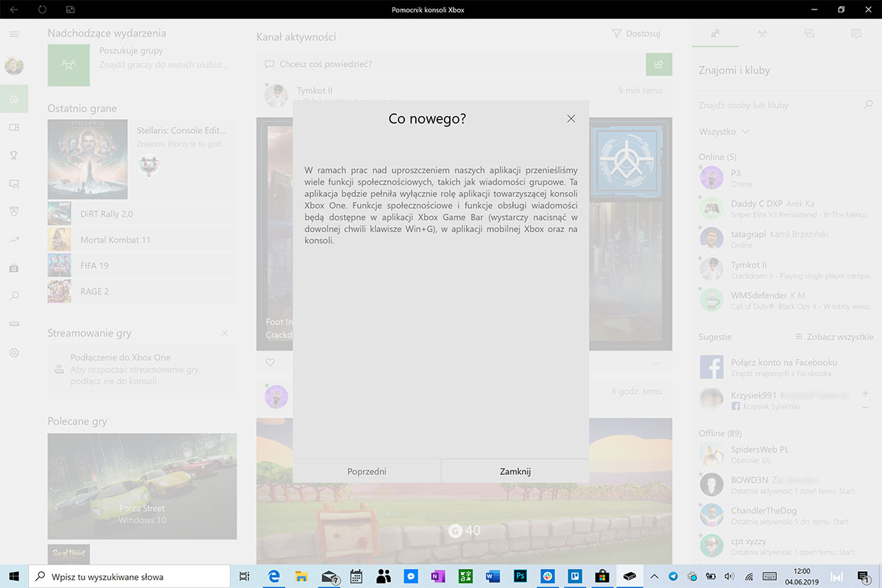Go back with the Poprzedni button
Image resolution: width=882 pixels, height=588 pixels.
click(x=367, y=471)
